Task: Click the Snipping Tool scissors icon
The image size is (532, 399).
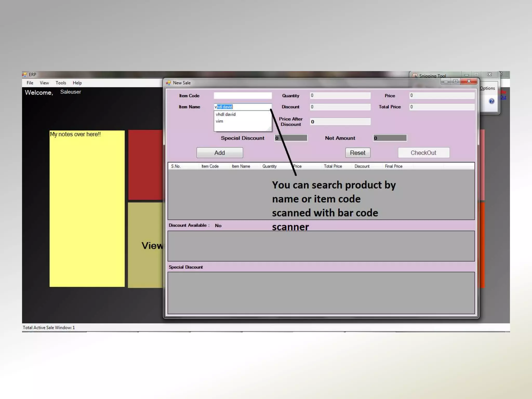Action: point(415,76)
